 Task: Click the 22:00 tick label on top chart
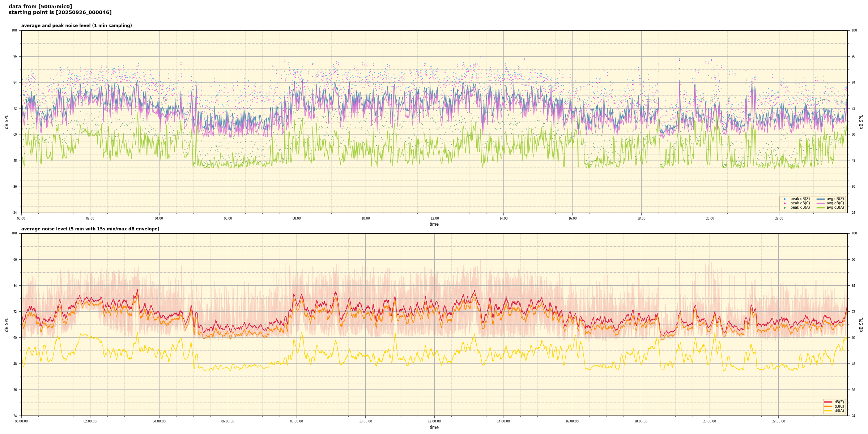pos(779,218)
